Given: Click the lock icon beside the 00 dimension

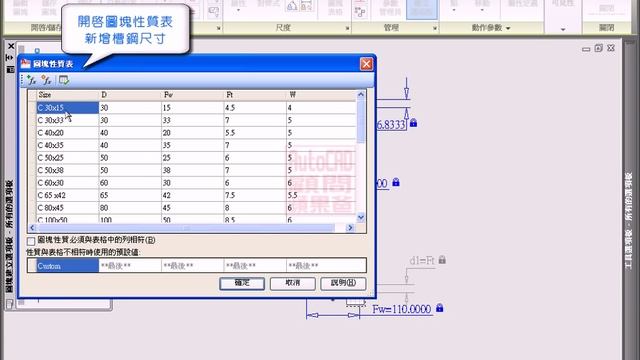Looking at the screenshot, I should [x=396, y=182].
